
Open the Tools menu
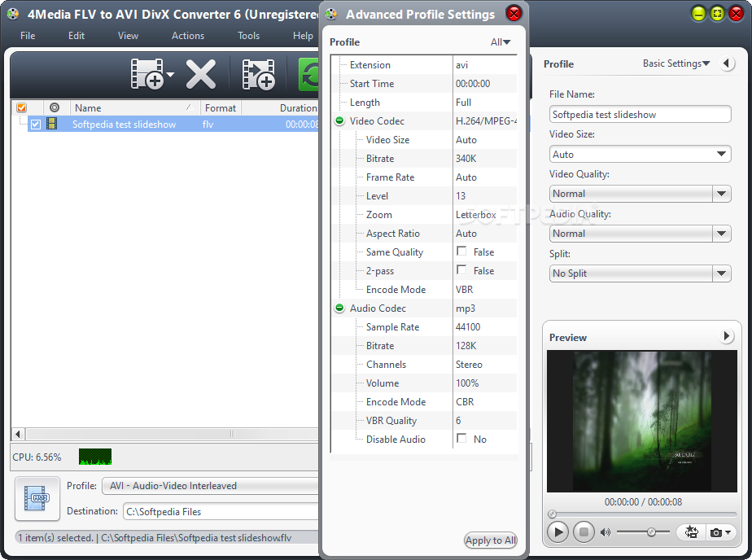point(248,36)
